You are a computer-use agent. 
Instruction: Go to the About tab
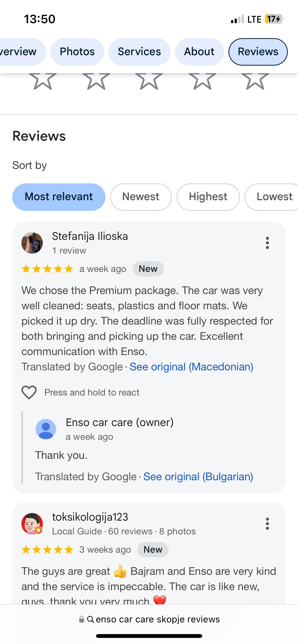click(199, 52)
